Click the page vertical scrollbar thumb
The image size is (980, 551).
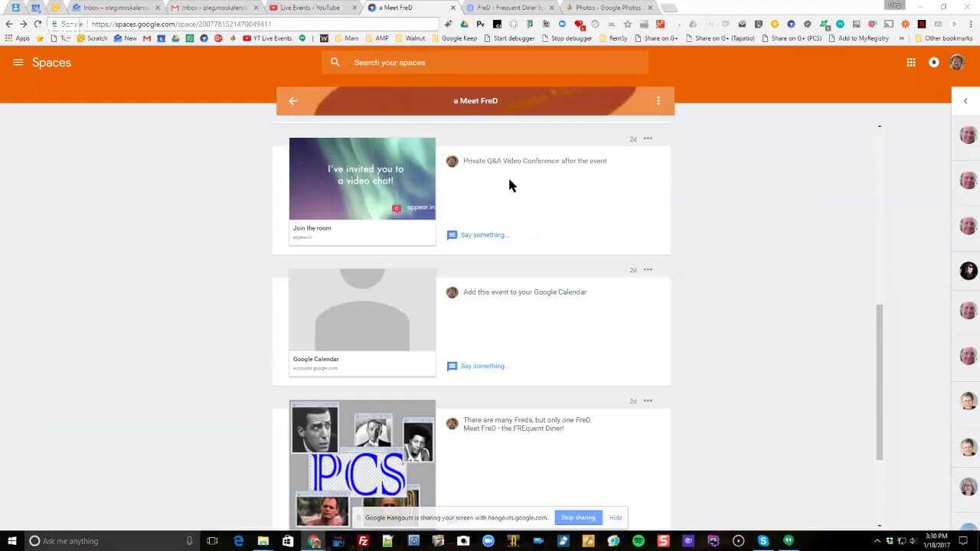[879, 383]
